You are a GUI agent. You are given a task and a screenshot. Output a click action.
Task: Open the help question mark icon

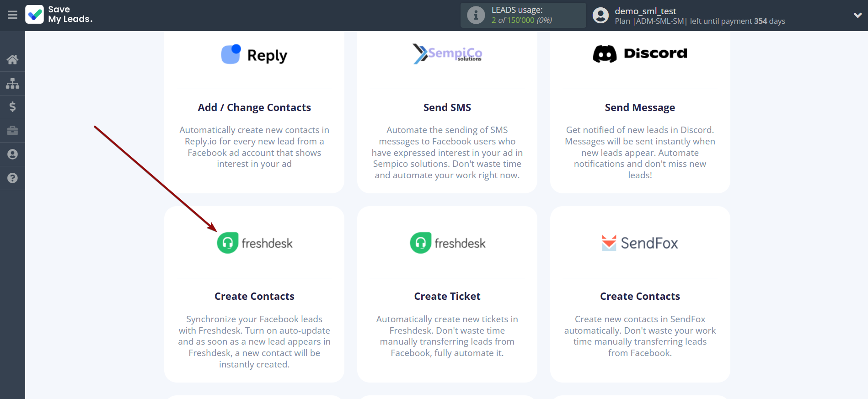(x=12, y=178)
